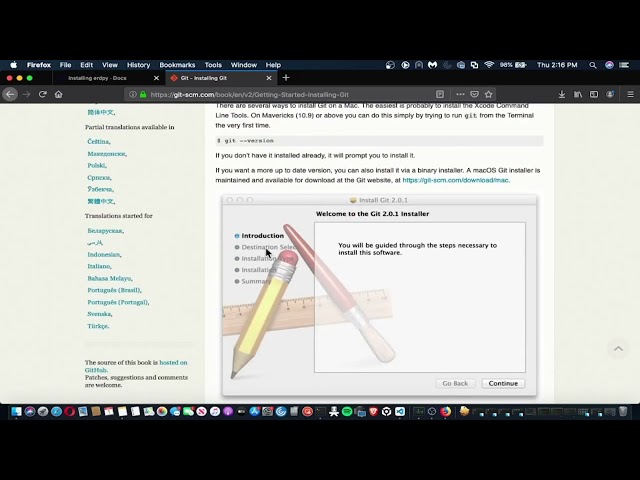
Task: Close the 'Git - Installing Git' tab
Action: pyautogui.click(x=269, y=78)
